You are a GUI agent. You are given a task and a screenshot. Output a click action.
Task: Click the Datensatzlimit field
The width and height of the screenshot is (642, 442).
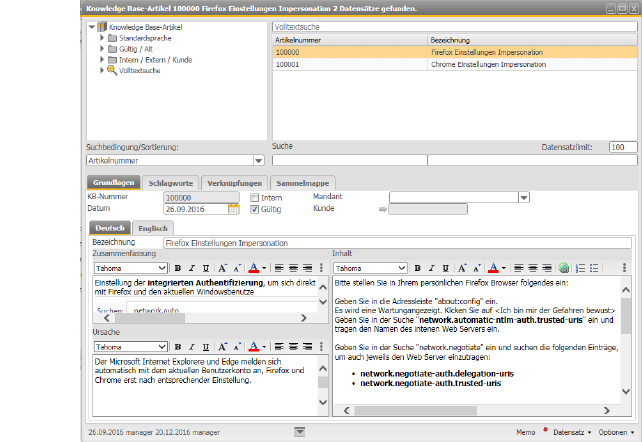coord(623,147)
